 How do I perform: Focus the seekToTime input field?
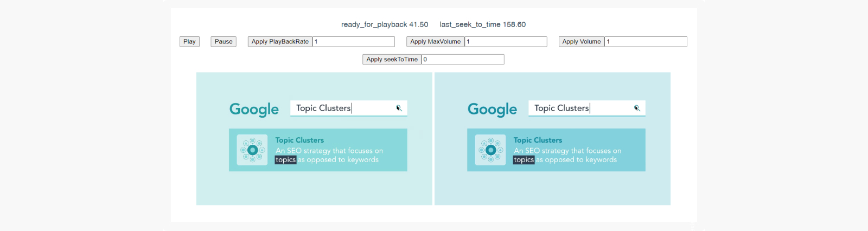pos(463,60)
